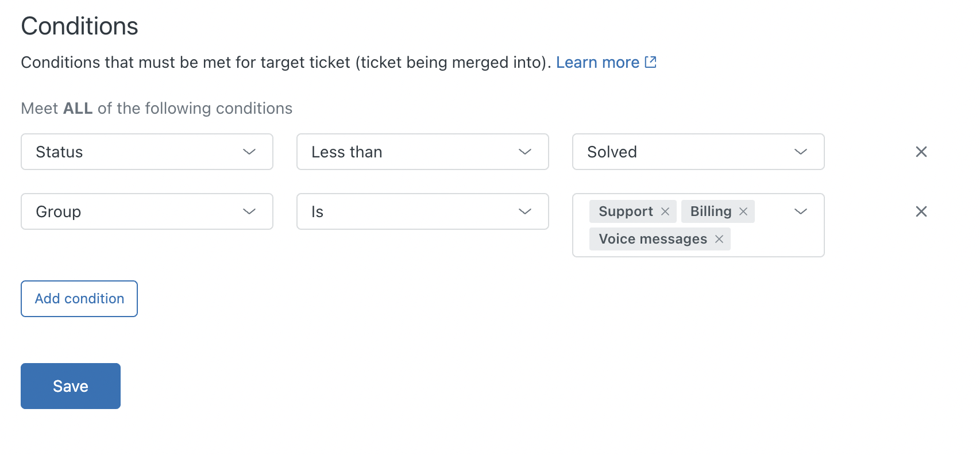Click the Add condition button
The height and width of the screenshot is (455, 980).
(x=79, y=298)
